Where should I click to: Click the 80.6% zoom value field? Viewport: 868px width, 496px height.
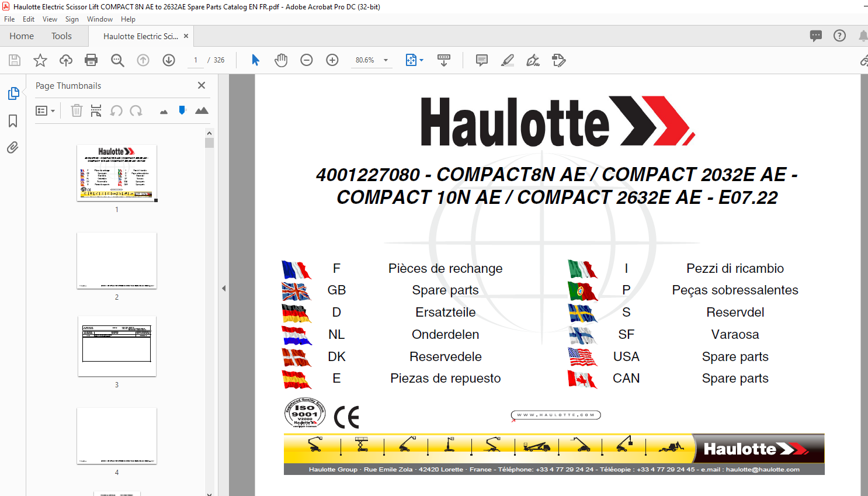click(365, 60)
